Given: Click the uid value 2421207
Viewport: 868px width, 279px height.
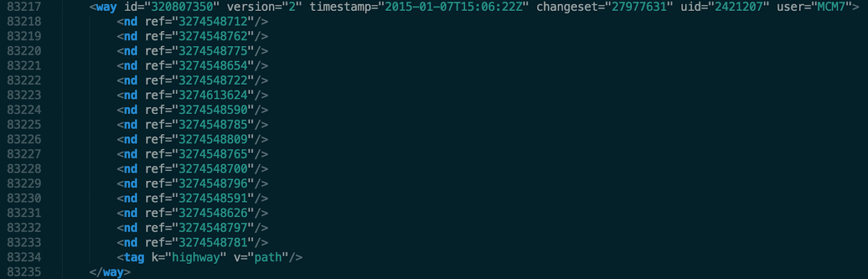Looking at the screenshot, I should pos(738,7).
